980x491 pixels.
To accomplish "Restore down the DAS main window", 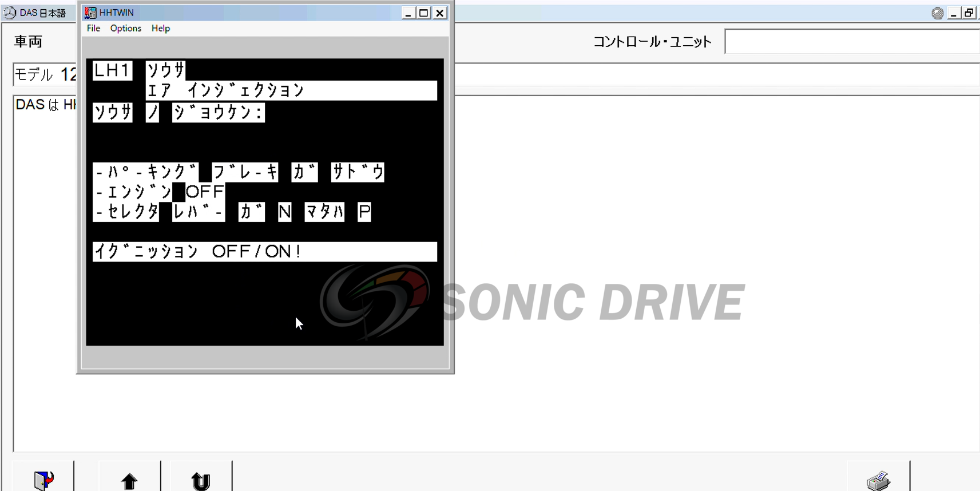I will 969,13.
